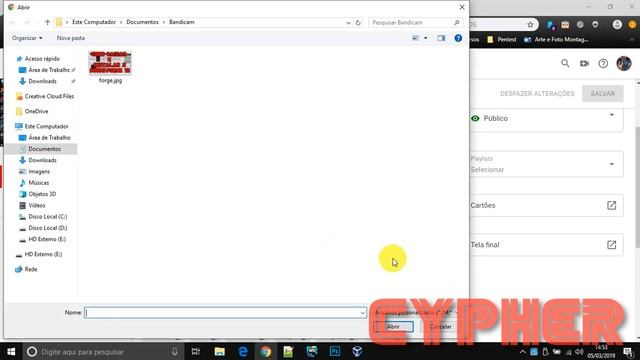This screenshot has height=360, width=640.
Task: Open Creative Cloud Files folder
Action: click(49, 96)
